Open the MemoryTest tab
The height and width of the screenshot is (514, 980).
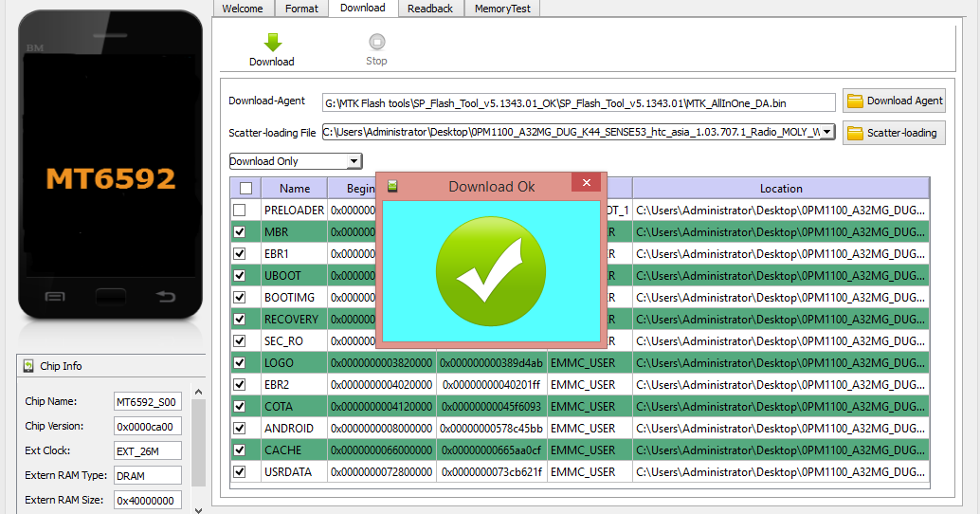[x=502, y=9]
